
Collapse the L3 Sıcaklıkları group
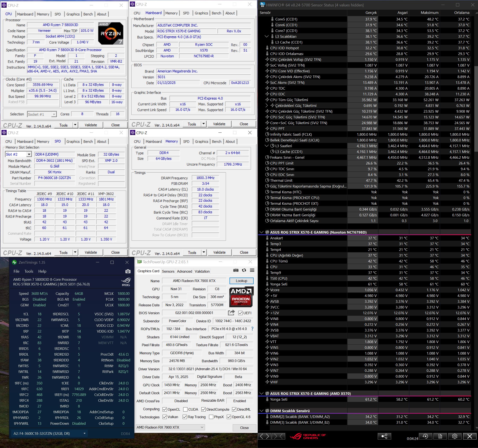point(266,36)
